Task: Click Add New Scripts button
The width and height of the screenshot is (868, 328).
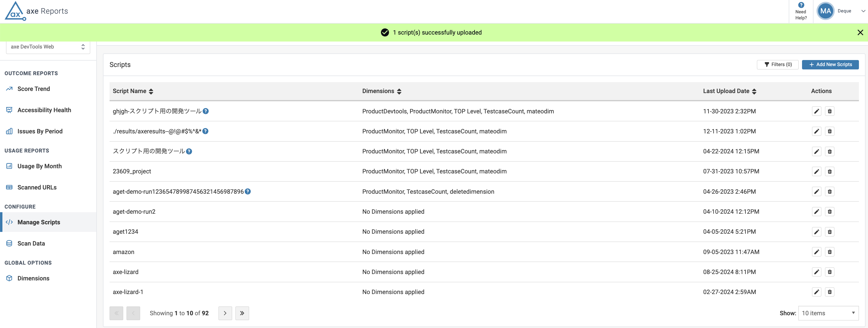Action: coord(830,65)
